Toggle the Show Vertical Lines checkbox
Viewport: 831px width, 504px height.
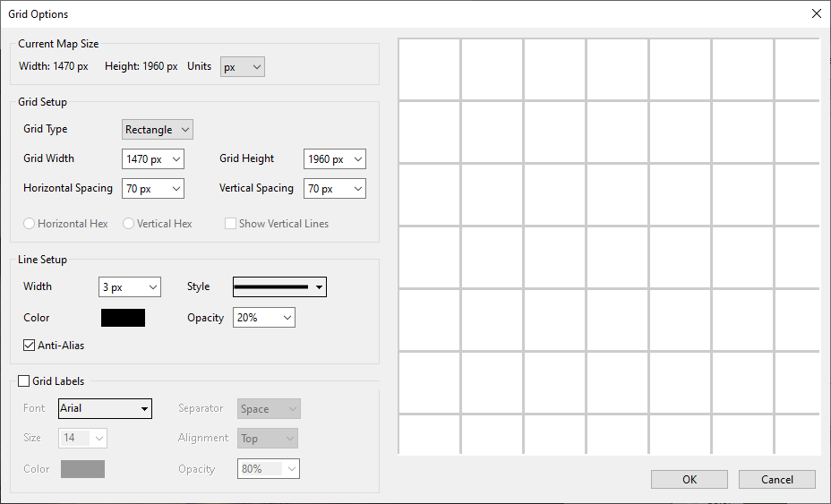click(230, 224)
